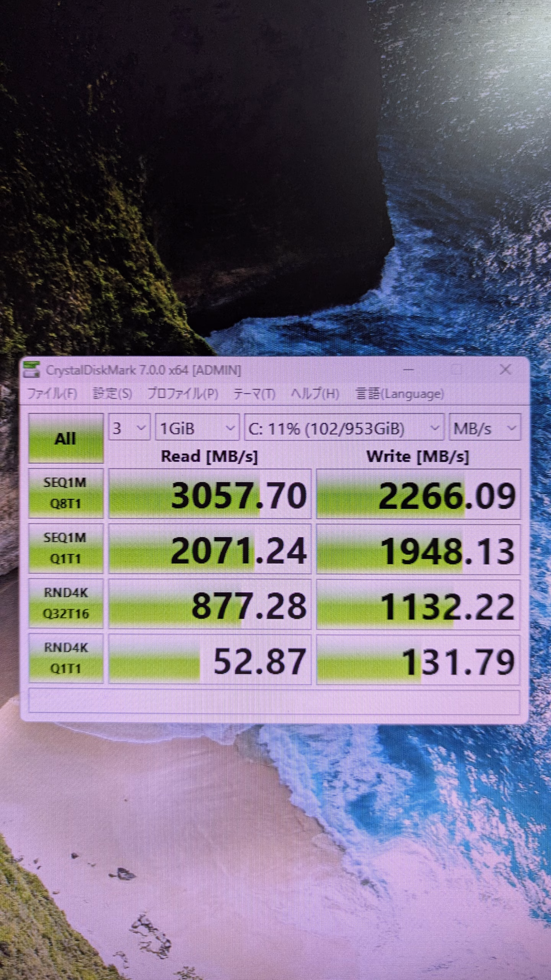Open the 1GiB test size dropdown
551x980 pixels.
(x=197, y=428)
